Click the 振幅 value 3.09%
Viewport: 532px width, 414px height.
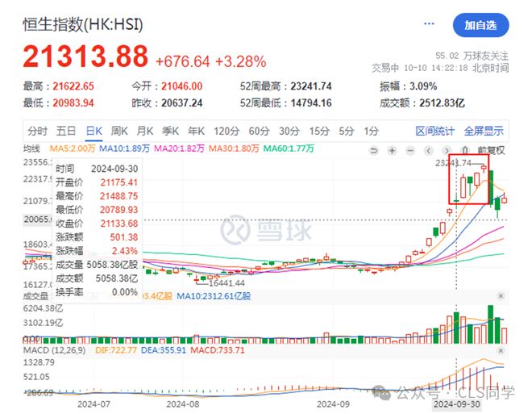[423, 86]
